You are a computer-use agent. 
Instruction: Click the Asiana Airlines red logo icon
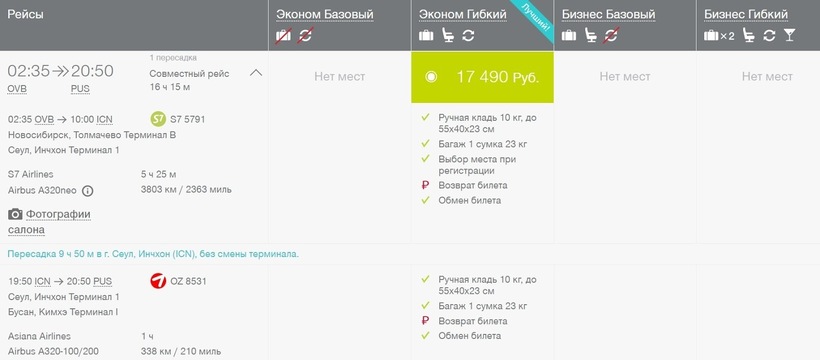click(158, 281)
